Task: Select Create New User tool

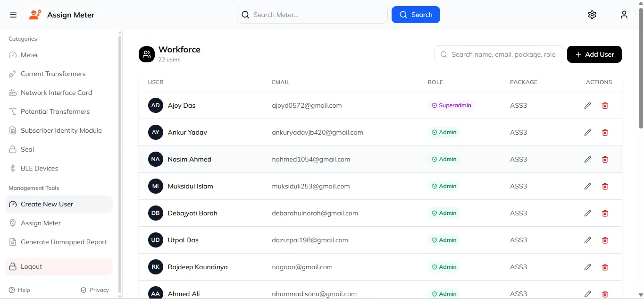Action: point(59,204)
